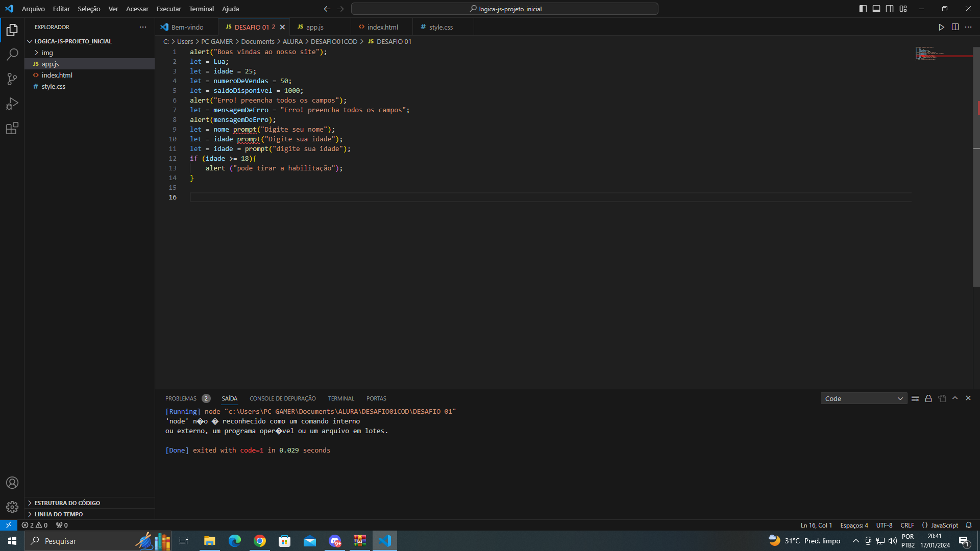Open Run and Debug view
This screenshot has height=551, width=980.
(x=12, y=104)
